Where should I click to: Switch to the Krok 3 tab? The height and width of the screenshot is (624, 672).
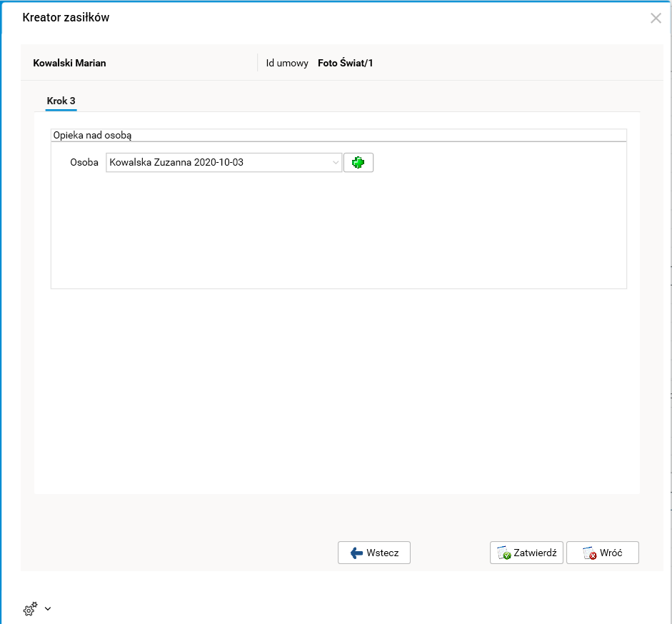pos(61,101)
